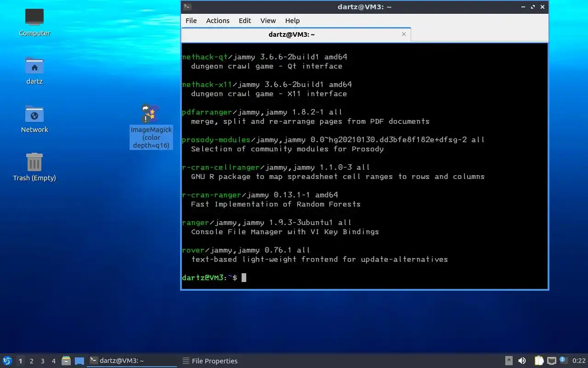Click the show desktop panel icon

pyautogui.click(x=79, y=361)
